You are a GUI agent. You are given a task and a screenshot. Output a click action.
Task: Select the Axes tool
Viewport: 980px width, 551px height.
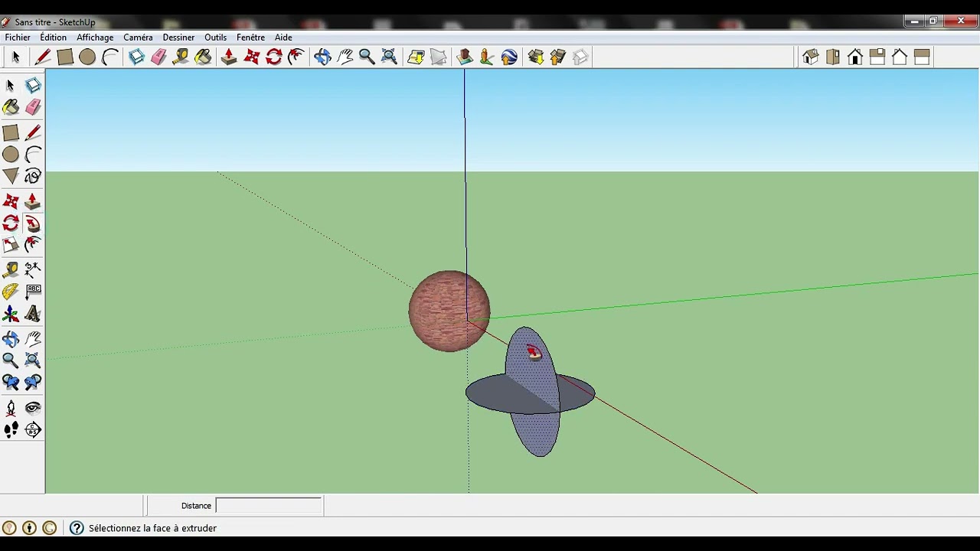click(x=11, y=314)
